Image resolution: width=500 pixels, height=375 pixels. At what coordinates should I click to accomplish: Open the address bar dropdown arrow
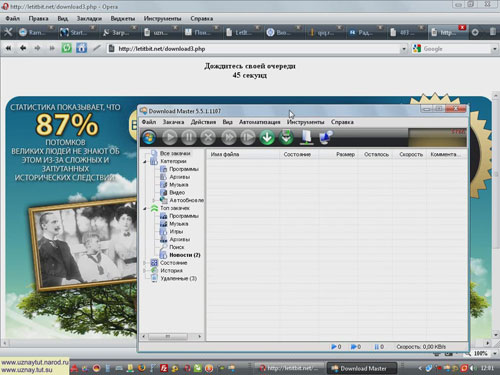click(404, 49)
